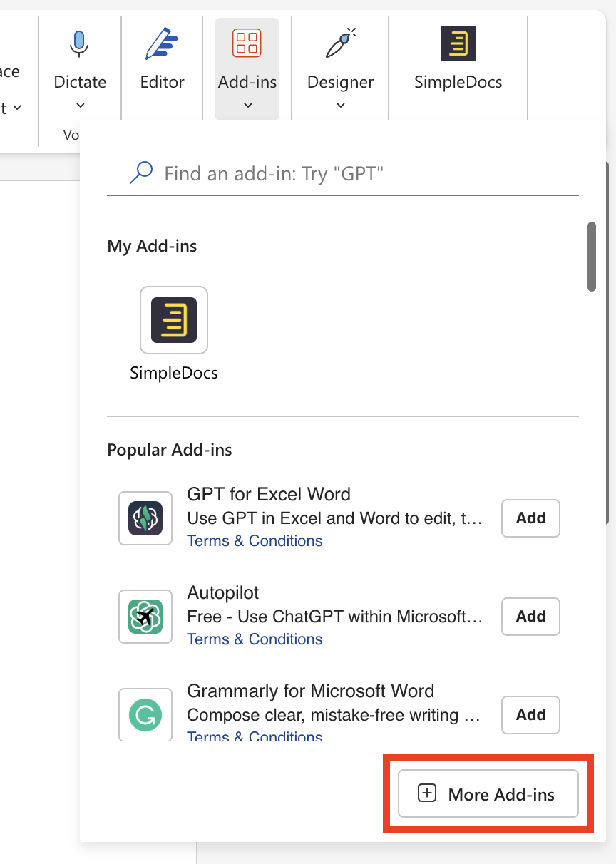The image size is (616, 864).
Task: Click the add-ins panel scrollbar thumb
Action: point(592,257)
